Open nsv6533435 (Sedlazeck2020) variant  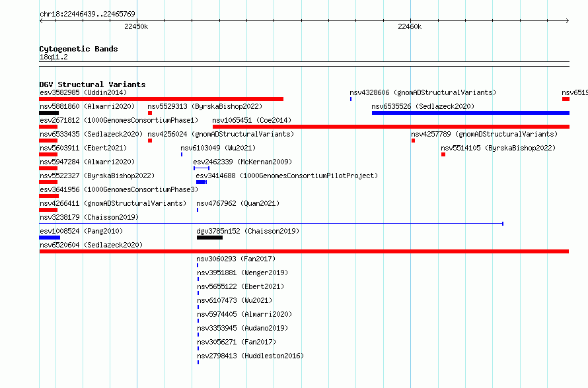91,134
